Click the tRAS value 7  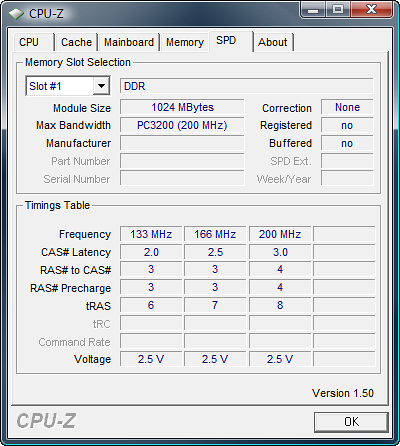pos(215,305)
